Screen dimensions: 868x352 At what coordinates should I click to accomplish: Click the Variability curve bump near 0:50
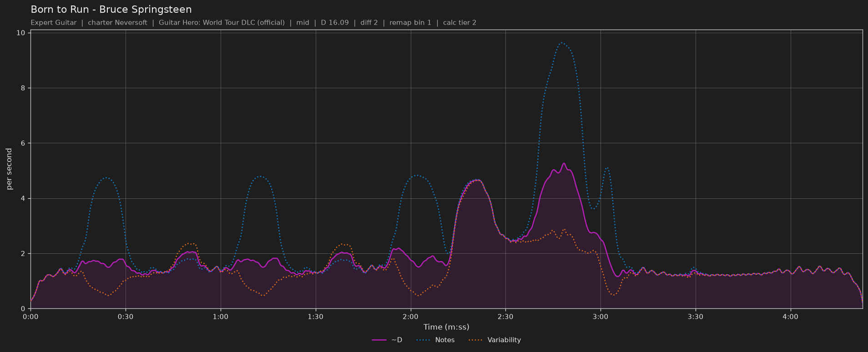[x=190, y=244]
